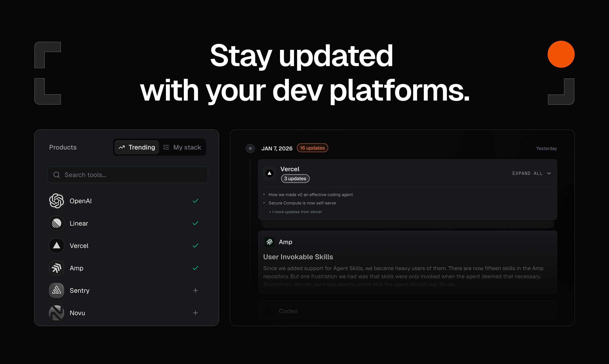
Task: Select the Novu icon in sidebar
Action: [x=57, y=313]
